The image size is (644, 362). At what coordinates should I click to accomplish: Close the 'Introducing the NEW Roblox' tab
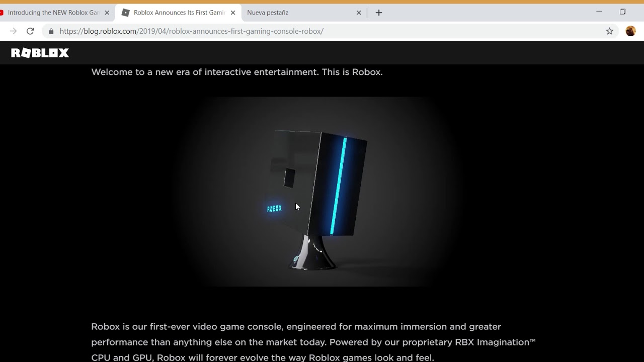[107, 13]
